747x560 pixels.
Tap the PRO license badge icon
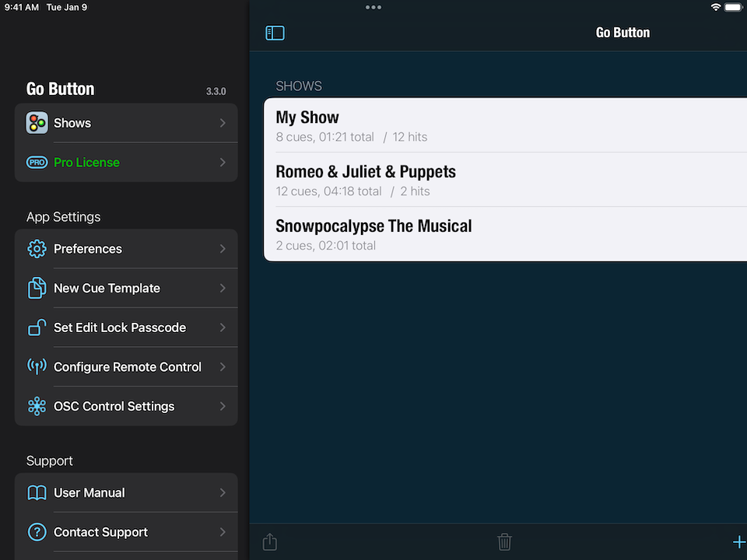coord(37,163)
